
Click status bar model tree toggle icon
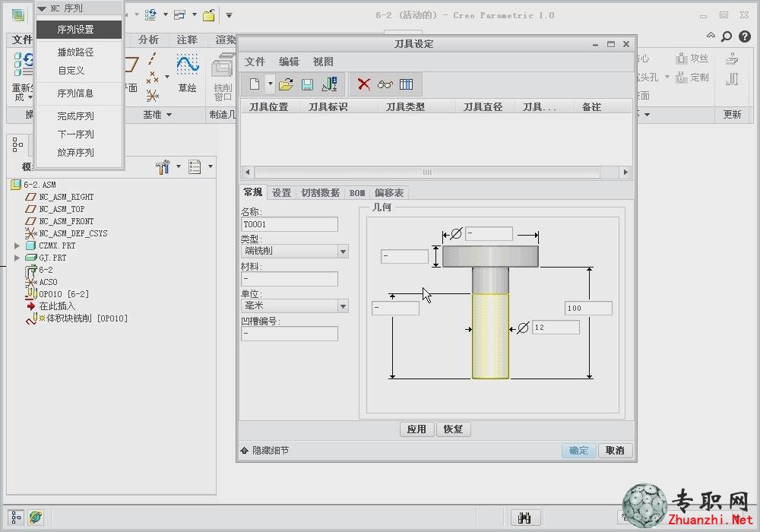(x=16, y=518)
